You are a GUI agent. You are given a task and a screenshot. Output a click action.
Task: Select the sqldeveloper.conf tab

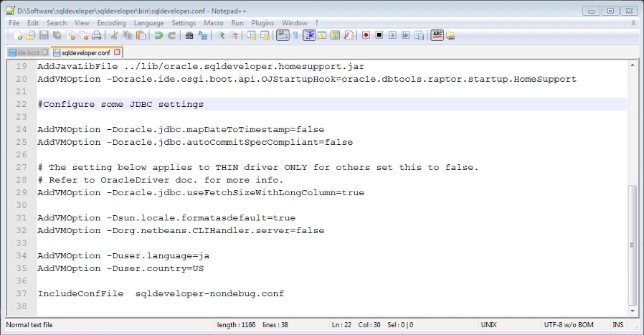(x=85, y=52)
